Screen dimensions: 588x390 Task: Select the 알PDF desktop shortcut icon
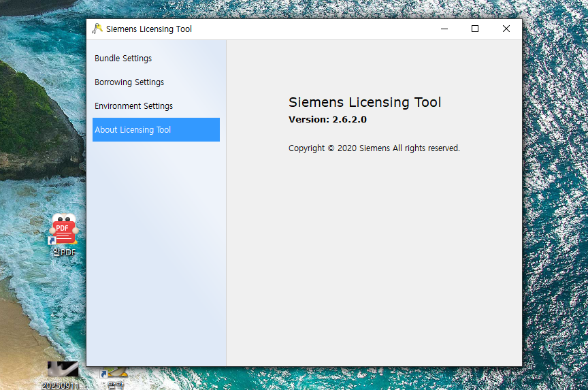64,234
